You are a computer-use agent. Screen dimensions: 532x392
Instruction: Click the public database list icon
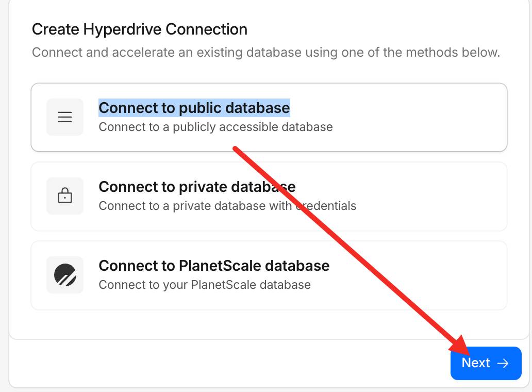click(x=65, y=117)
